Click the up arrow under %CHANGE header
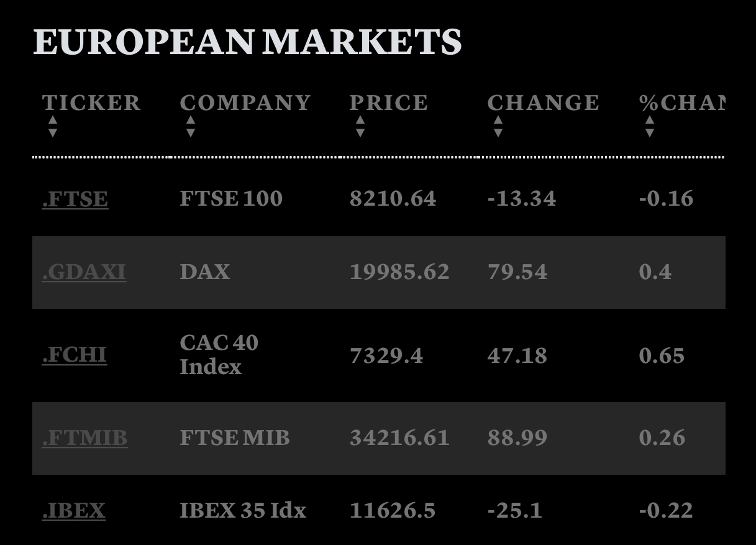This screenshot has width=756, height=545. pyautogui.click(x=650, y=120)
